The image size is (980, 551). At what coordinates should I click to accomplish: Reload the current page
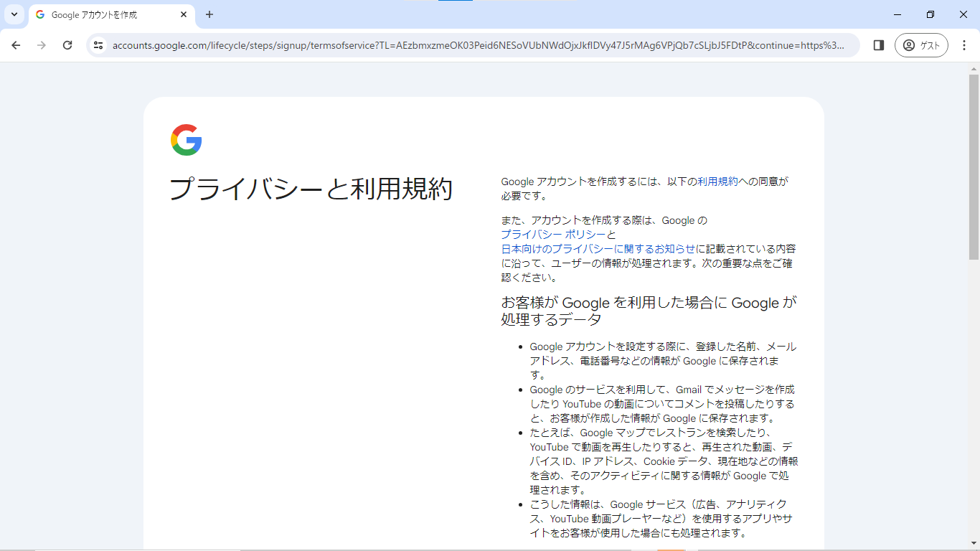[x=67, y=44]
